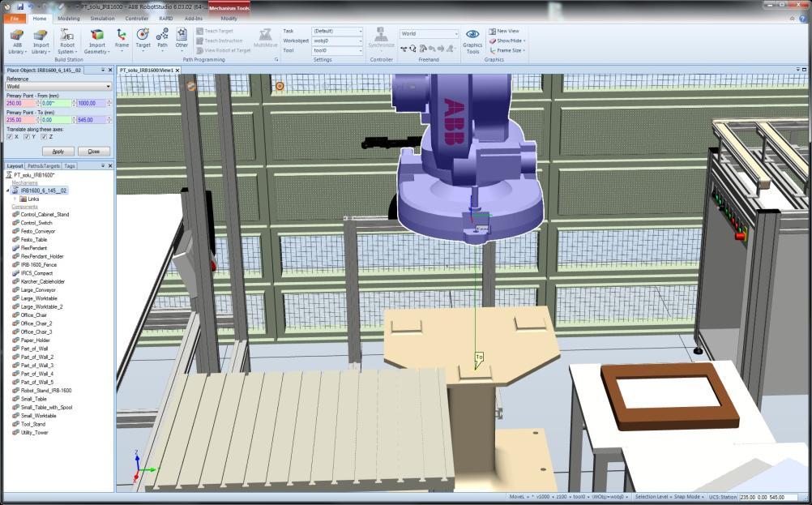Select the freehand Move tool
Screen dimensions: 812x505
click(x=404, y=49)
